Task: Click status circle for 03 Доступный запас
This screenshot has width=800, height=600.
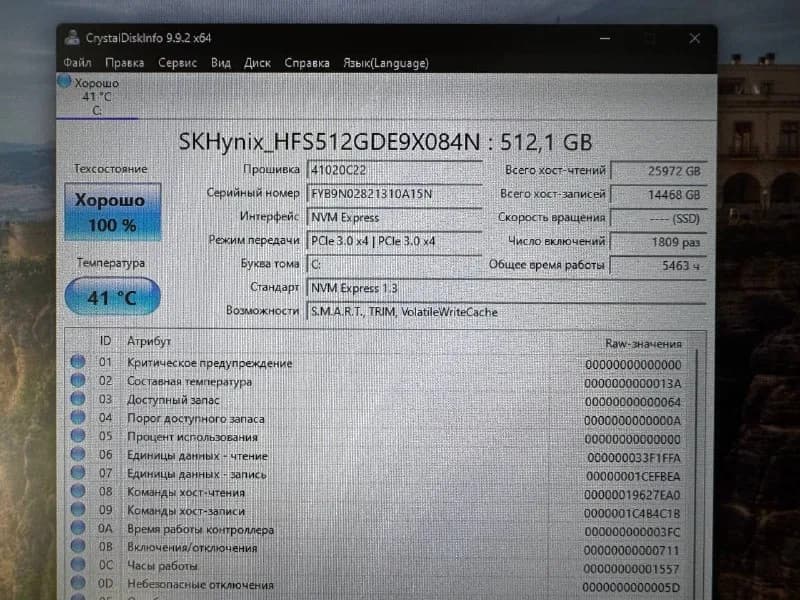Action: (x=78, y=398)
